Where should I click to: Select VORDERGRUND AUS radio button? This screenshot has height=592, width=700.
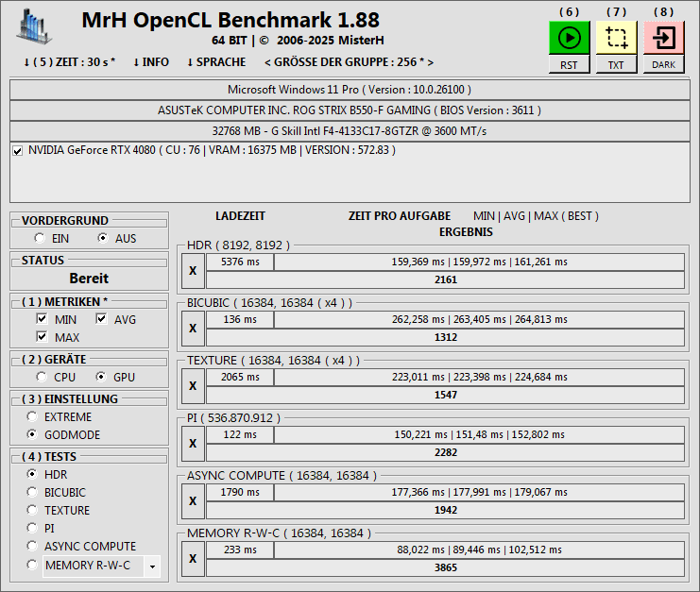click(103, 238)
